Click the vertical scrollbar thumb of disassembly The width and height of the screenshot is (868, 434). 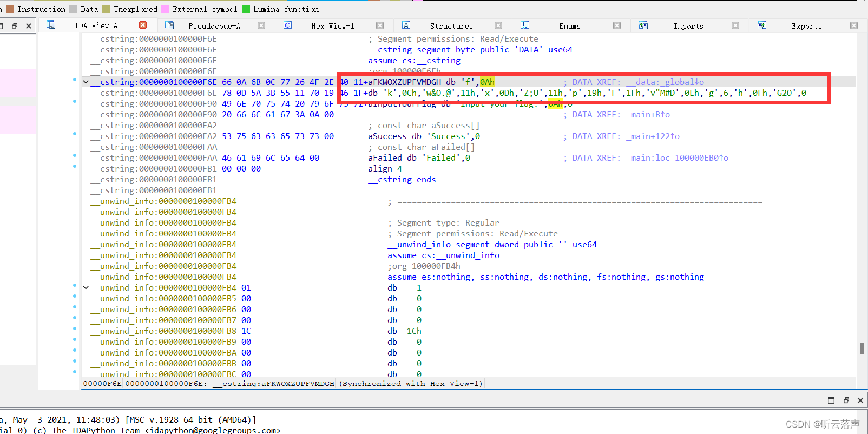862,348
